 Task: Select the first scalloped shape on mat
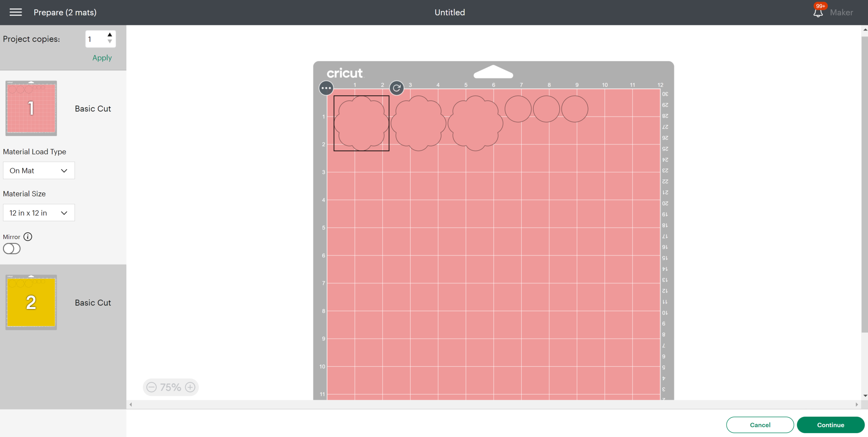[362, 123]
